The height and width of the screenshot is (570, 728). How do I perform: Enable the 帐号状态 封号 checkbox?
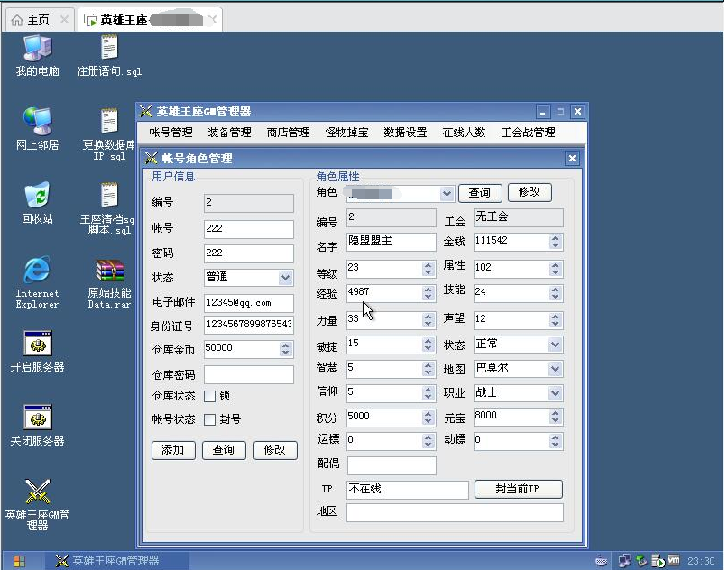coord(209,419)
